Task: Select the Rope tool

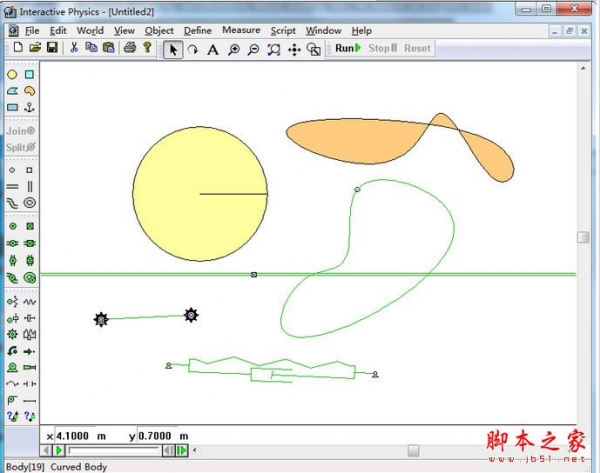Action: [12, 383]
